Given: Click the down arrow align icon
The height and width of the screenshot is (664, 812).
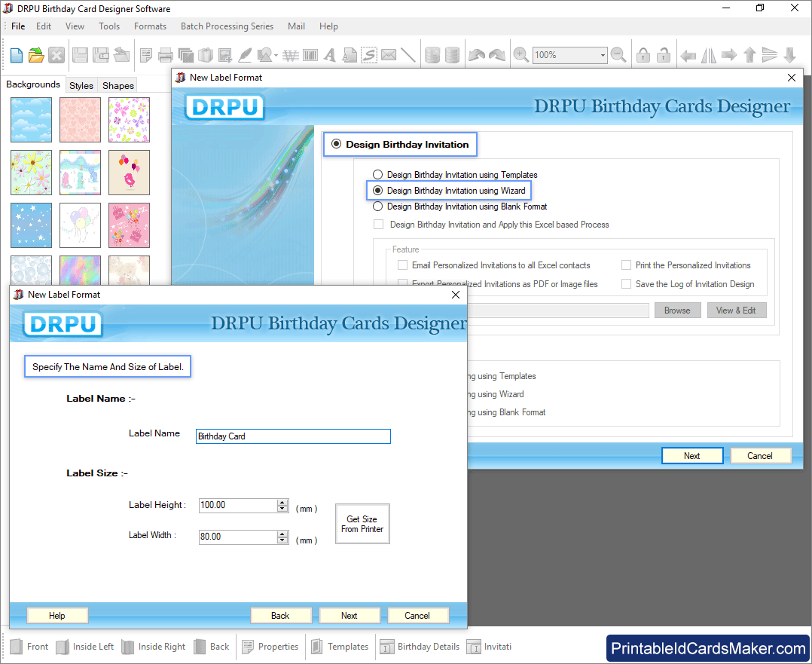Looking at the screenshot, I should pyautogui.click(x=789, y=55).
